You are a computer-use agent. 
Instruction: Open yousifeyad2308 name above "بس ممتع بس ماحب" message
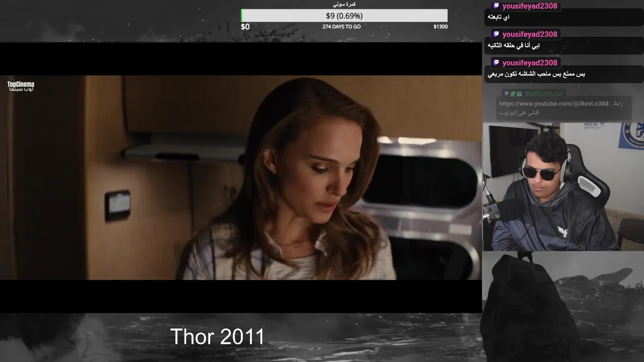(530, 63)
